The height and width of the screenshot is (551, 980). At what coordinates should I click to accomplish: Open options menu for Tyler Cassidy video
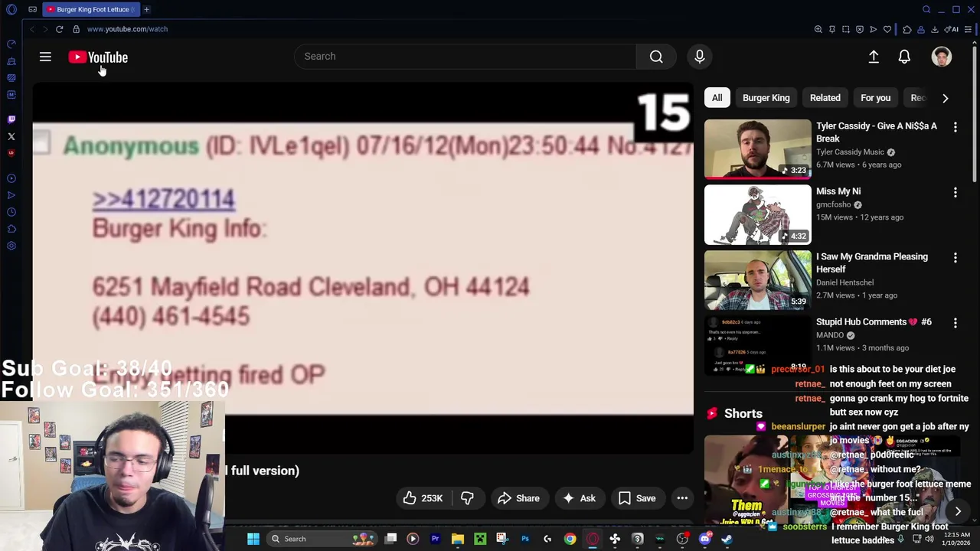tap(955, 127)
